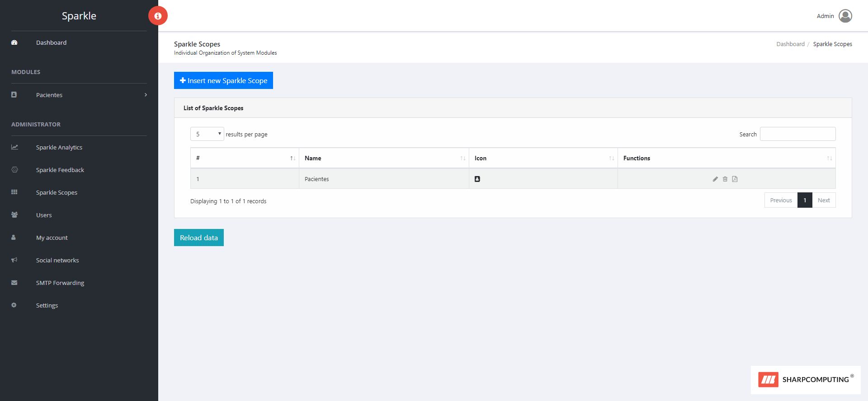Export Pacientes row via PDF icon

[735, 179]
